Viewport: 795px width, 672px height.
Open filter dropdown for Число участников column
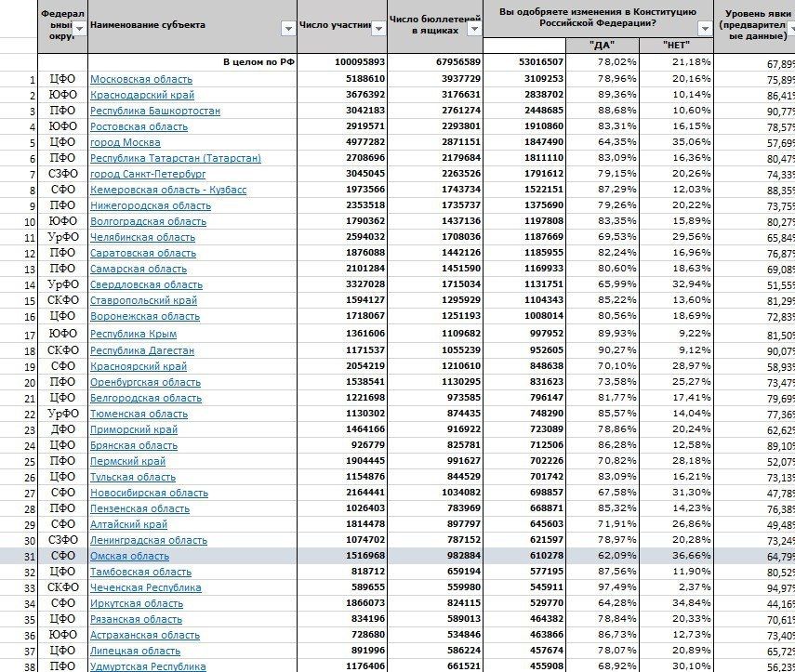pos(378,30)
